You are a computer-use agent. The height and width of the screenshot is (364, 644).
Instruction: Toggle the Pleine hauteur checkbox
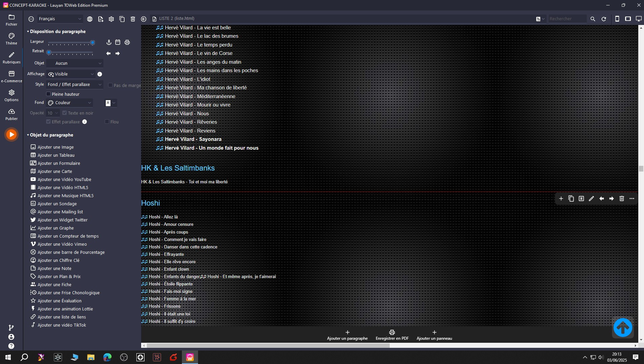click(48, 94)
